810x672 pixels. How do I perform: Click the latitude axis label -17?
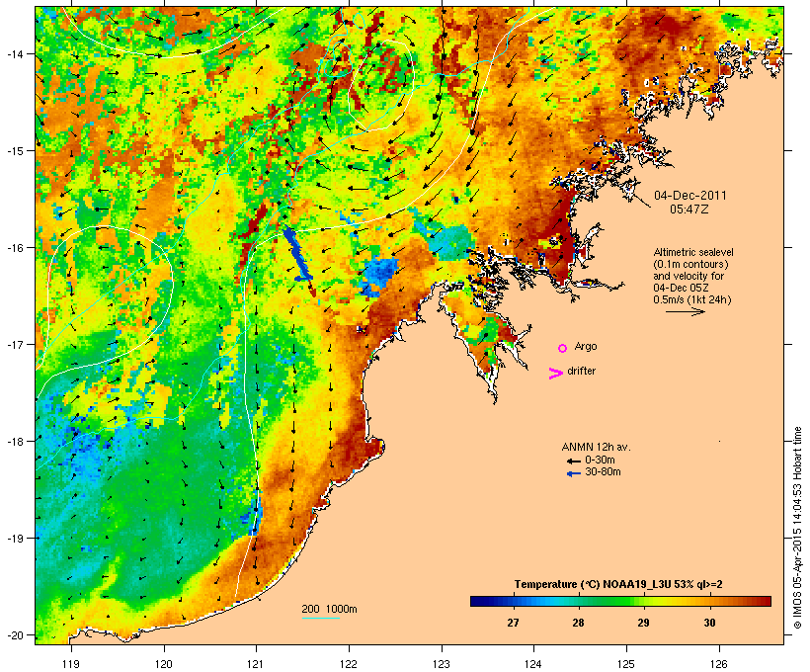click(x=14, y=344)
